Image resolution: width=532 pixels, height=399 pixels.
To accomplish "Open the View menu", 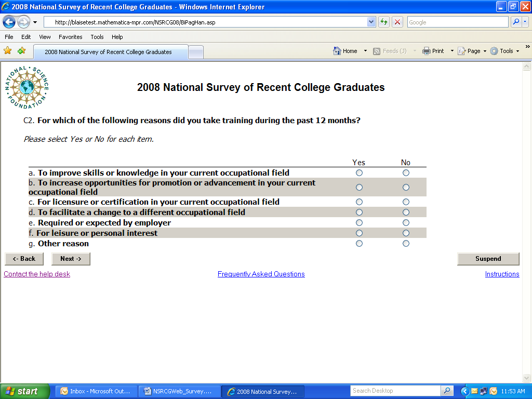I will (x=45, y=37).
